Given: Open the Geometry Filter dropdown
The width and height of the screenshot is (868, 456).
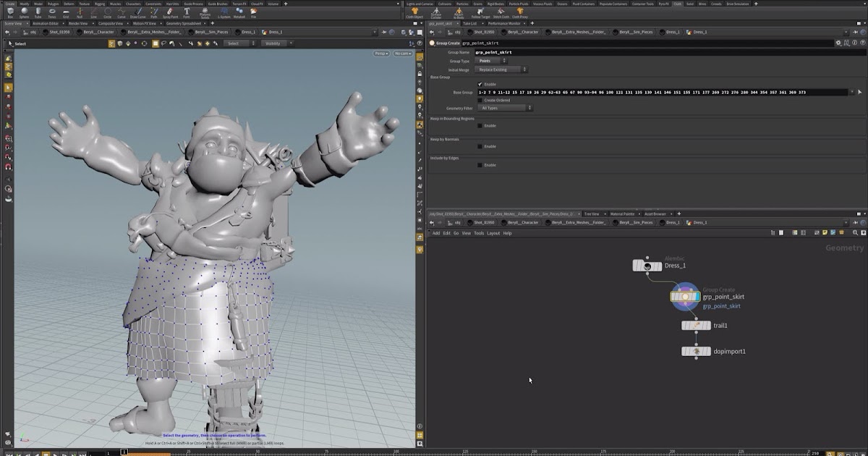Looking at the screenshot, I should pos(505,108).
